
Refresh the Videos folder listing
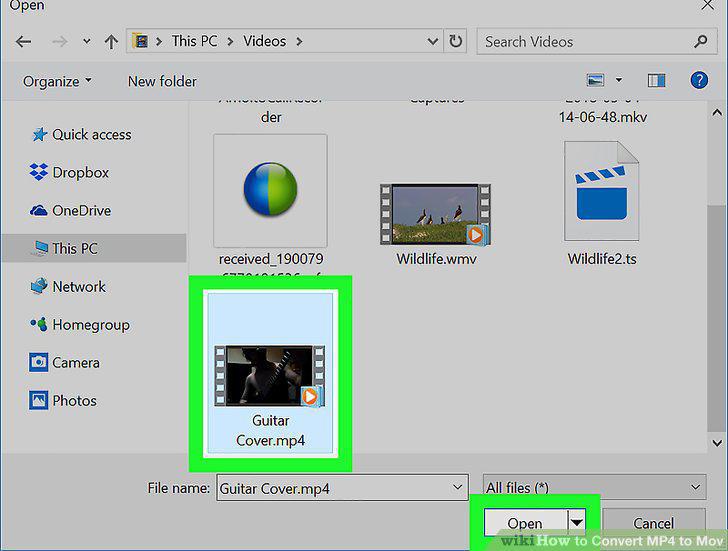[x=455, y=41]
